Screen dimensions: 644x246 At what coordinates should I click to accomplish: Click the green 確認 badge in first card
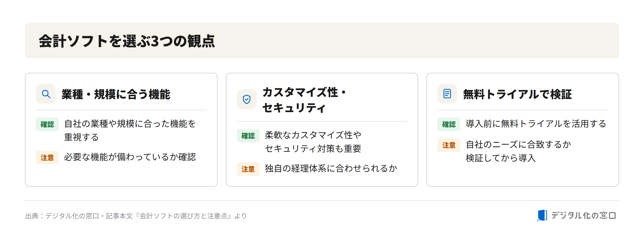click(x=47, y=124)
